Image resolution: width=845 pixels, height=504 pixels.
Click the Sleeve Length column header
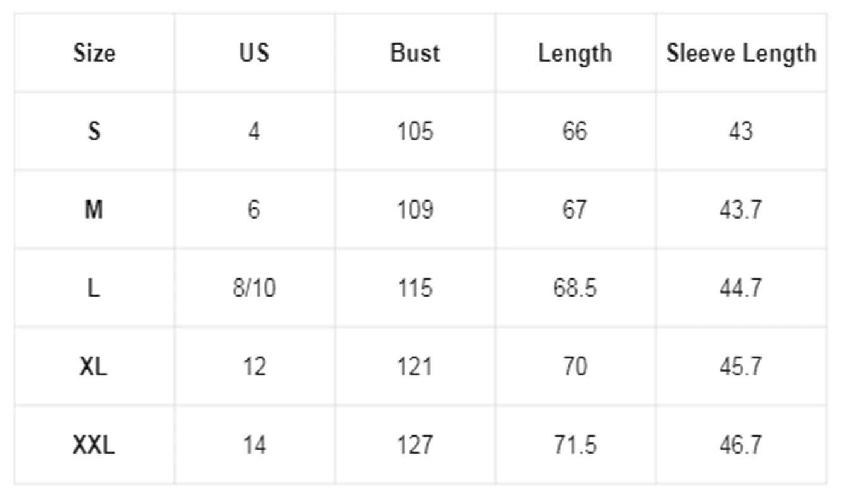(741, 53)
